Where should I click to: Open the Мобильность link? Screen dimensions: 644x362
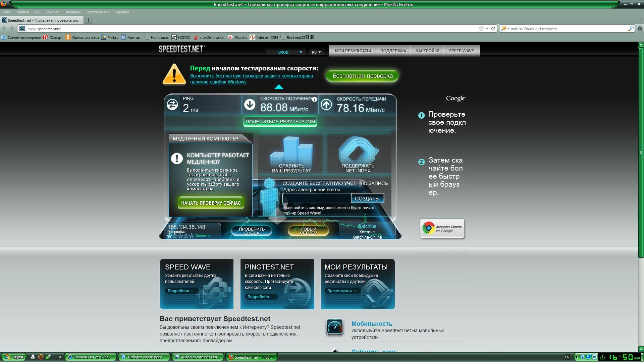tap(372, 324)
